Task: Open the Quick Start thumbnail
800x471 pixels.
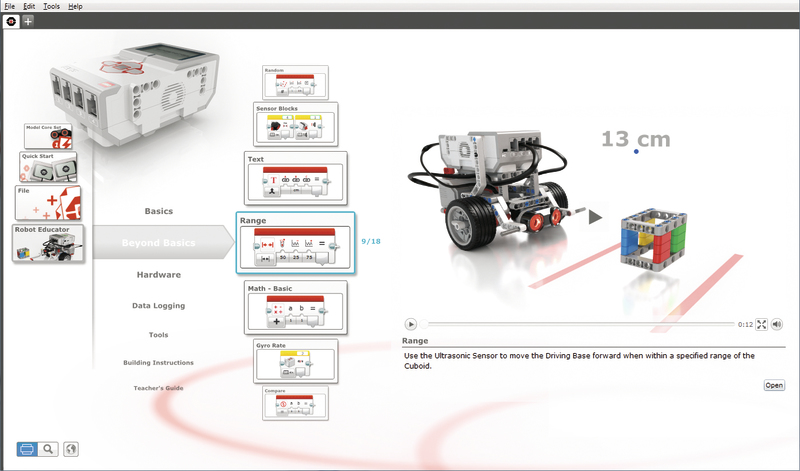Action: click(x=48, y=167)
